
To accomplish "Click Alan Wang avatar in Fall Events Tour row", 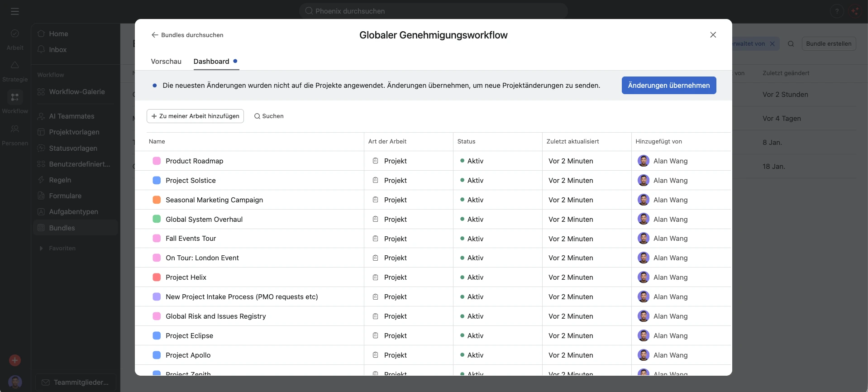I will tap(643, 238).
